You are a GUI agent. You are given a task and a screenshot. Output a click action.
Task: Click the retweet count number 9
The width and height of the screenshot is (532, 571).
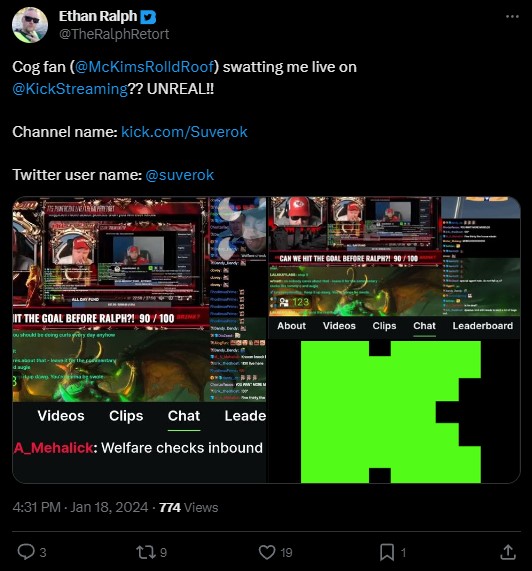pos(163,553)
